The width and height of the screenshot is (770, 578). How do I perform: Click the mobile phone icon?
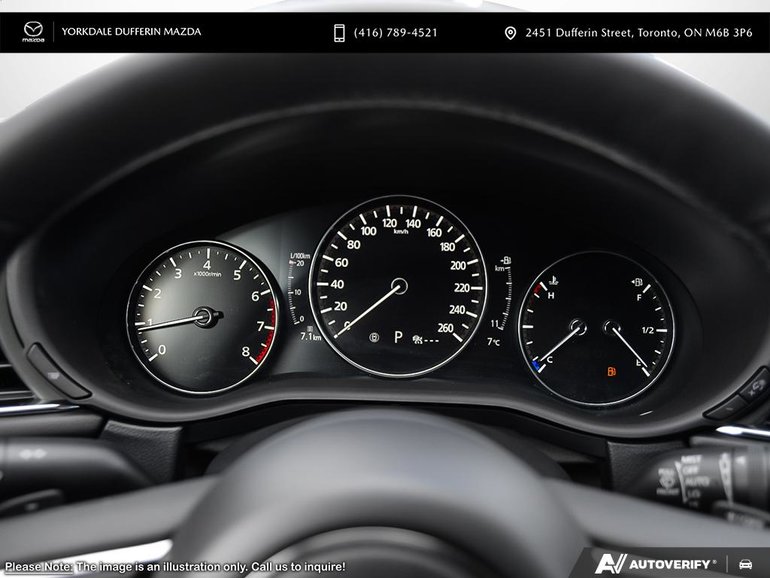click(x=339, y=33)
